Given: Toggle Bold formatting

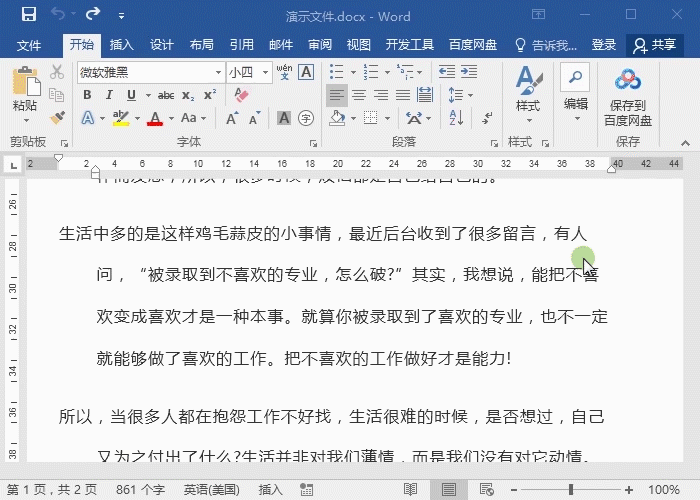Looking at the screenshot, I should [x=87, y=95].
